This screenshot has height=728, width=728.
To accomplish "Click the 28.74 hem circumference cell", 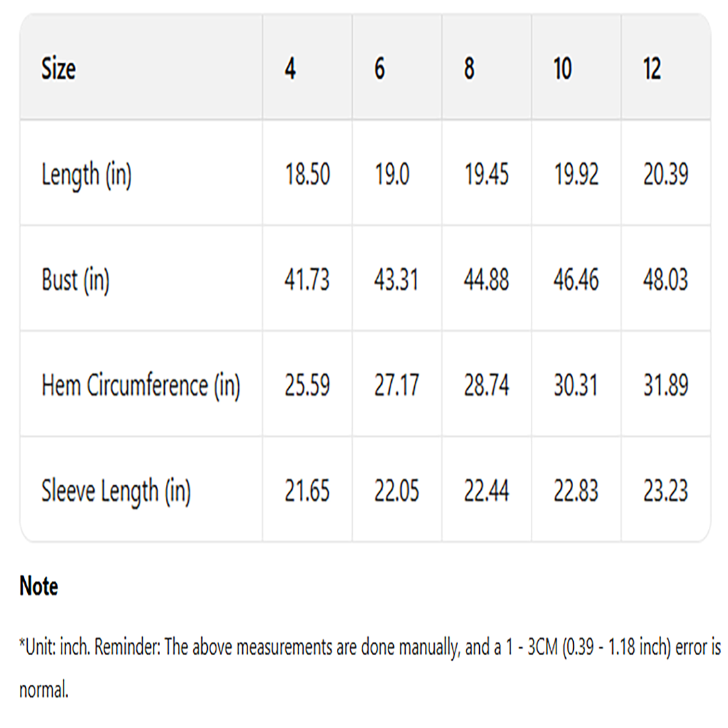I will pos(486,385).
